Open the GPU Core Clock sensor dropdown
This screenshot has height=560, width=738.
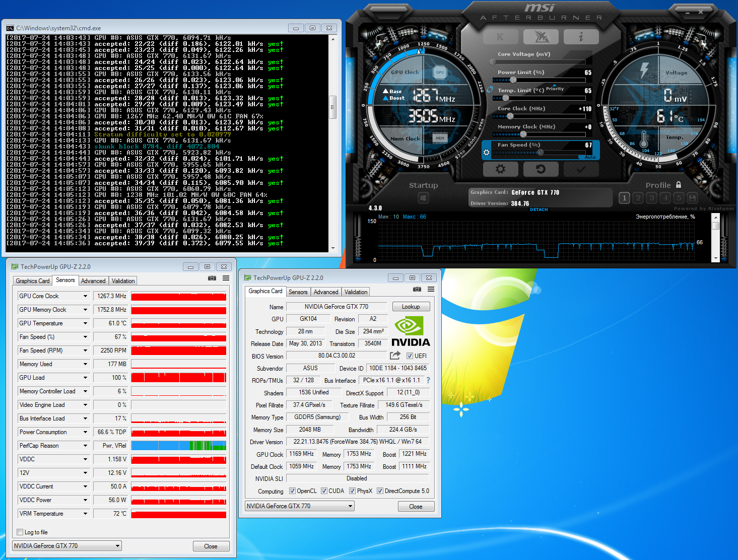[85, 296]
